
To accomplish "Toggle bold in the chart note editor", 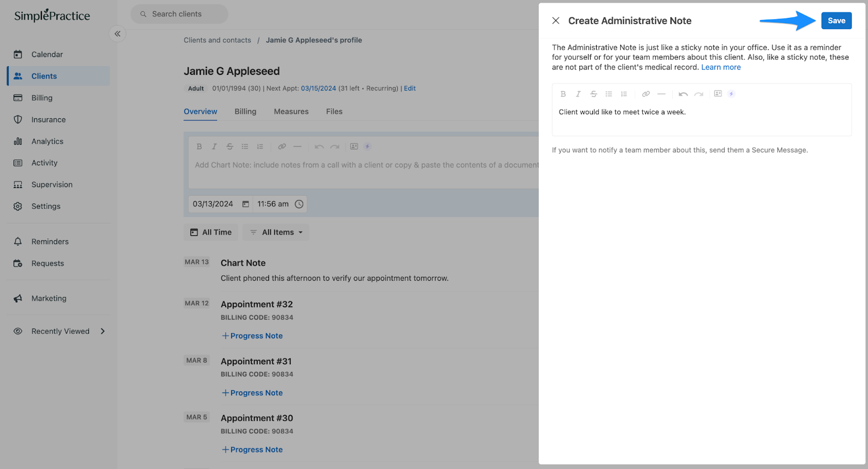I will [199, 146].
